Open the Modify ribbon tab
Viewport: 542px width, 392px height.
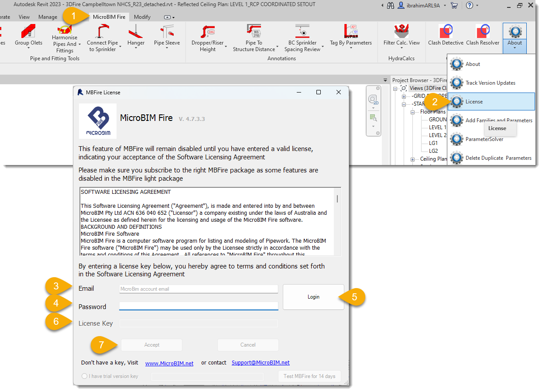(142, 17)
